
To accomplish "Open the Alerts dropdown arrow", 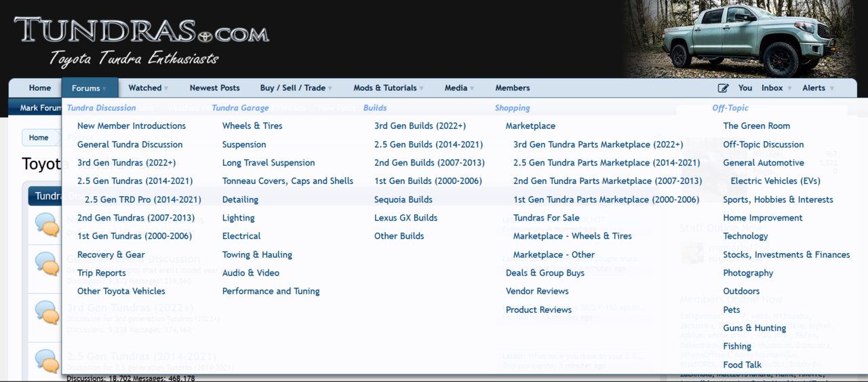I will (832, 88).
